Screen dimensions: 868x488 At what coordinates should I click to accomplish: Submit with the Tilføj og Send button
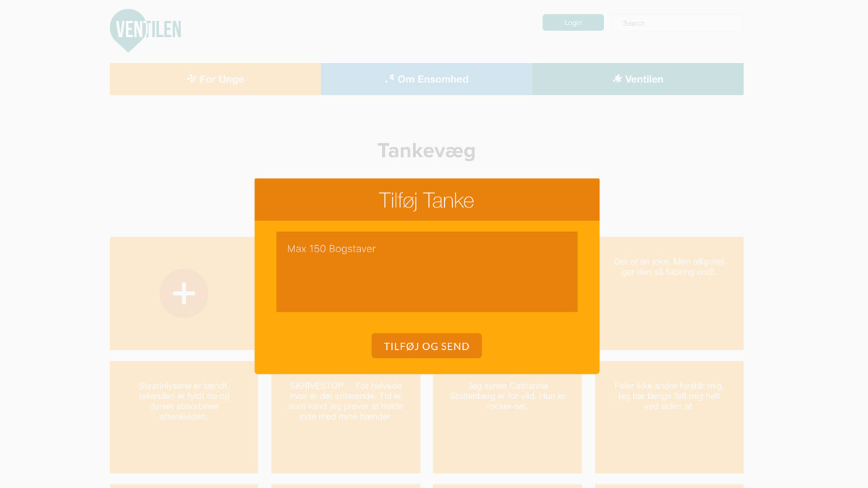(x=427, y=346)
